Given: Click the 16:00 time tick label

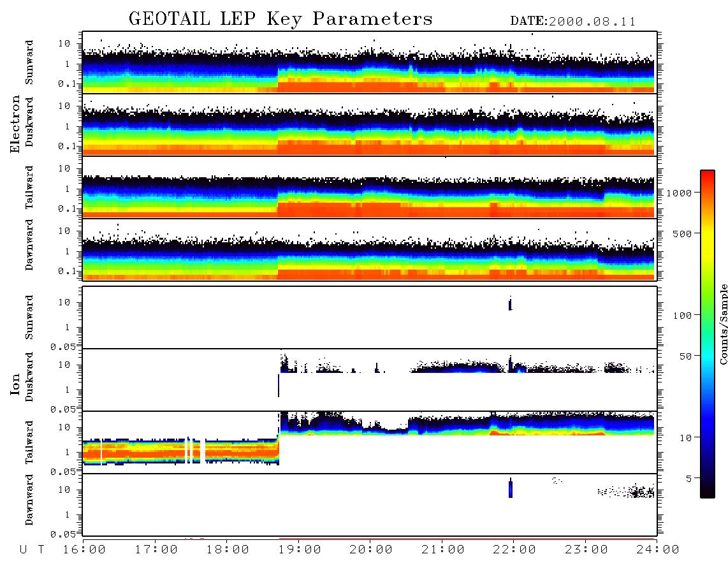Looking at the screenshot, I should coord(85,550).
